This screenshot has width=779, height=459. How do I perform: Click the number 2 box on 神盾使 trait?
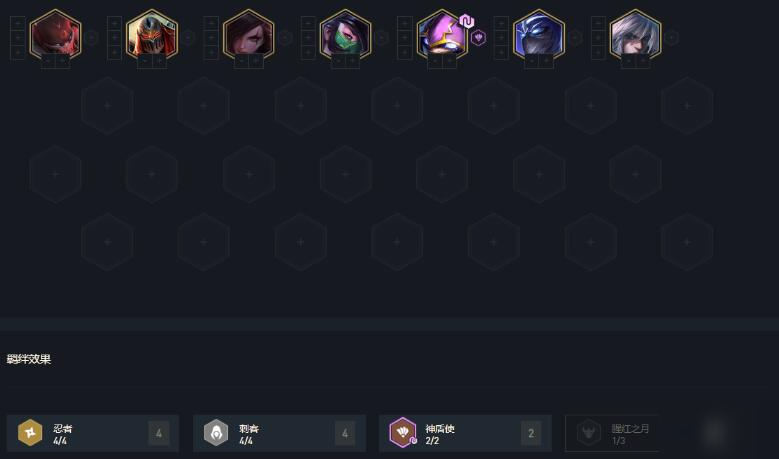tap(531, 433)
